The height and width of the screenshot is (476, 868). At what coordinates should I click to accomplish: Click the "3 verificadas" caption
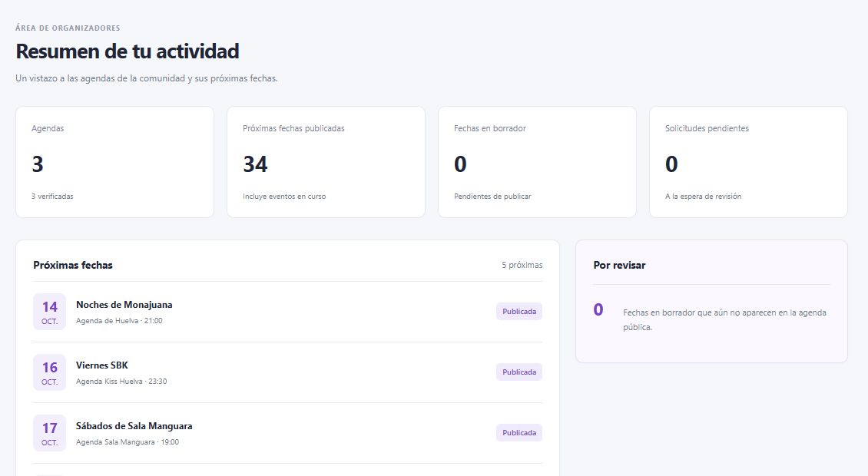pyautogui.click(x=52, y=197)
